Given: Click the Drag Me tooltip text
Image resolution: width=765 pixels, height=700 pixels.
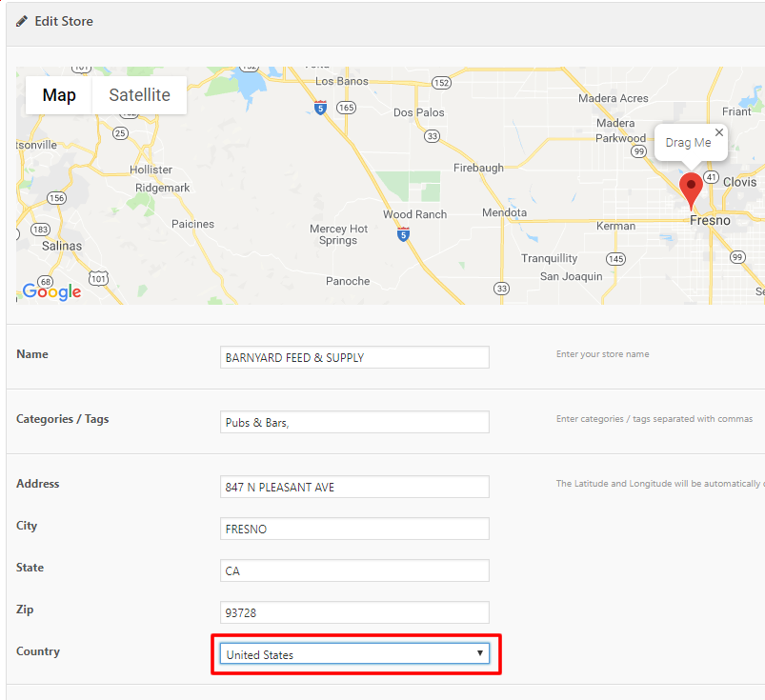Looking at the screenshot, I should [688, 143].
